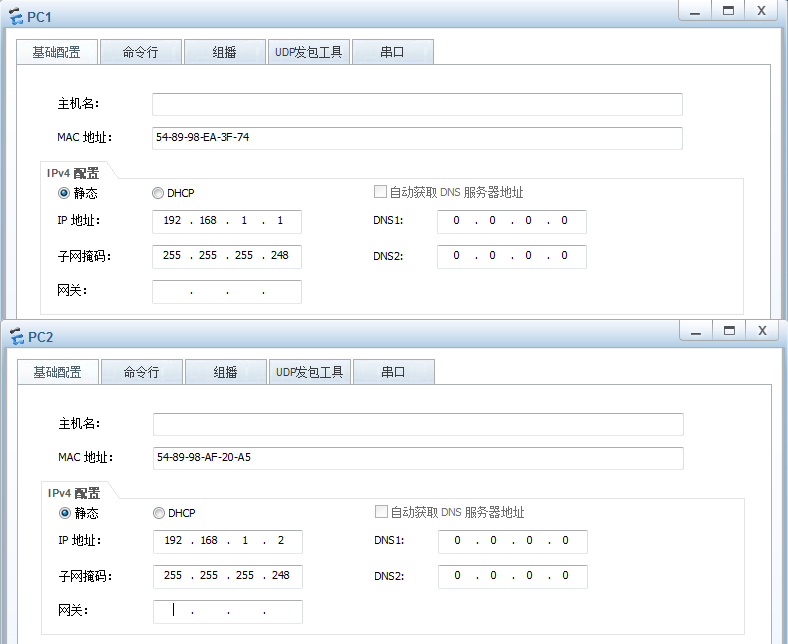Click PC1 IP 地址 field 192.168.1.1

click(x=227, y=221)
